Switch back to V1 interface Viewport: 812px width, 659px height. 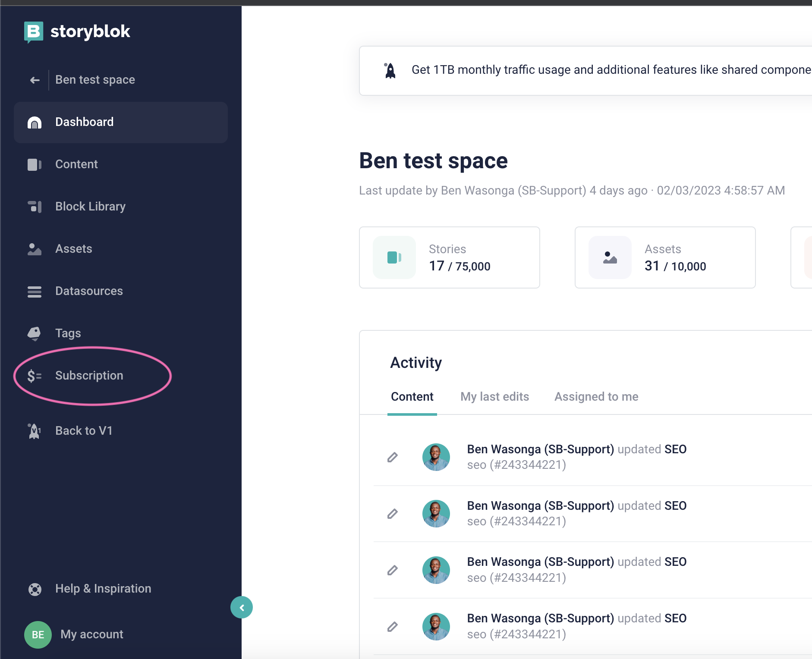121,431
